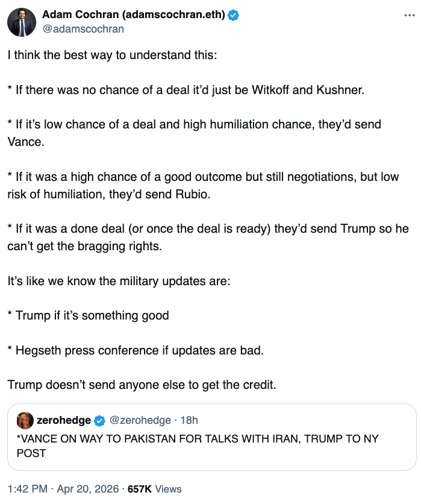Click the @zerohedge handle
This screenshot has height=504, width=421.
[x=139, y=420]
